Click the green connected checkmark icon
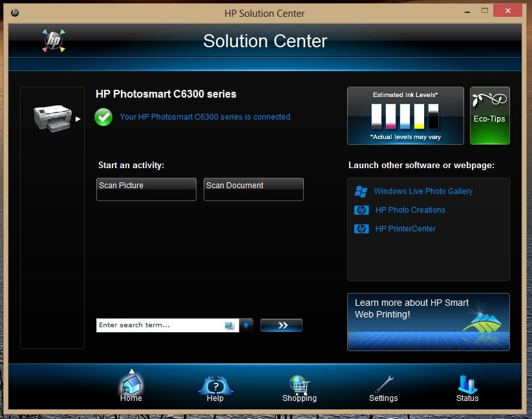This screenshot has width=532, height=419. tap(103, 117)
